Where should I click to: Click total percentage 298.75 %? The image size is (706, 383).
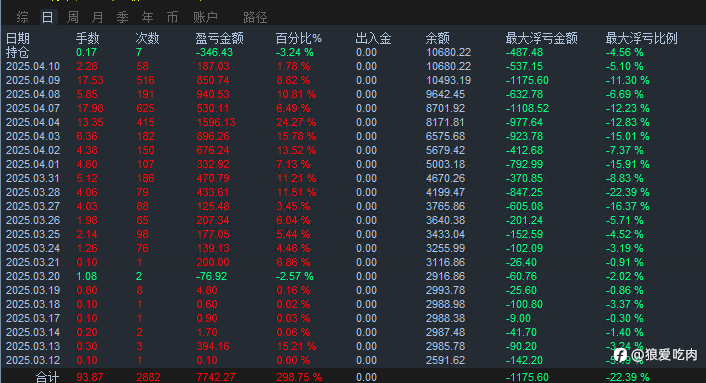tap(299, 377)
